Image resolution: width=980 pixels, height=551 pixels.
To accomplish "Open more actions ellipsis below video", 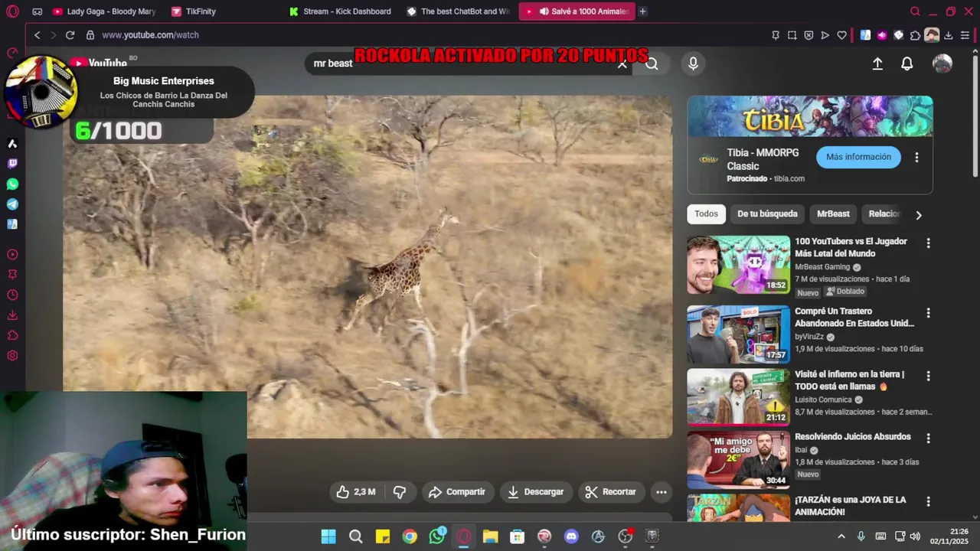I will click(x=661, y=492).
